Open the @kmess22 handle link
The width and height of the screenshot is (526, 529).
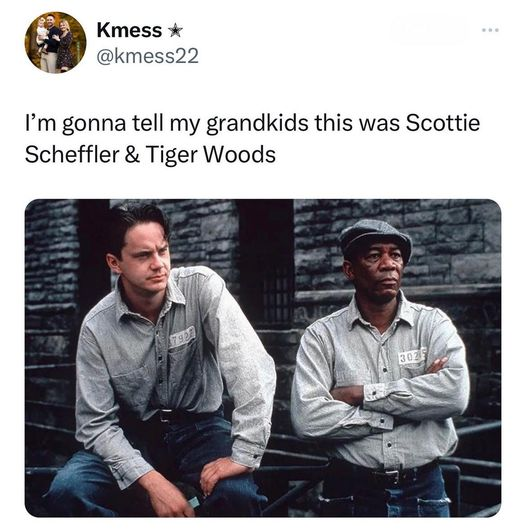click(147, 56)
